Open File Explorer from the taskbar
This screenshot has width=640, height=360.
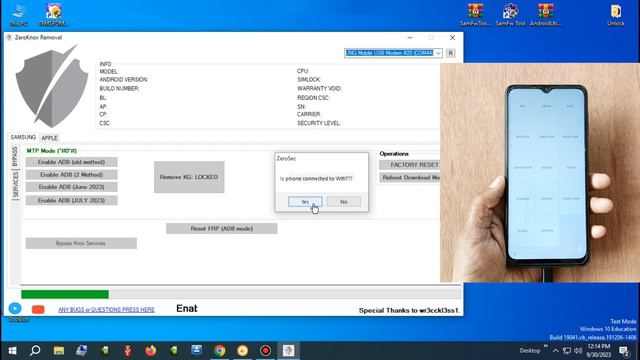click(x=59, y=351)
